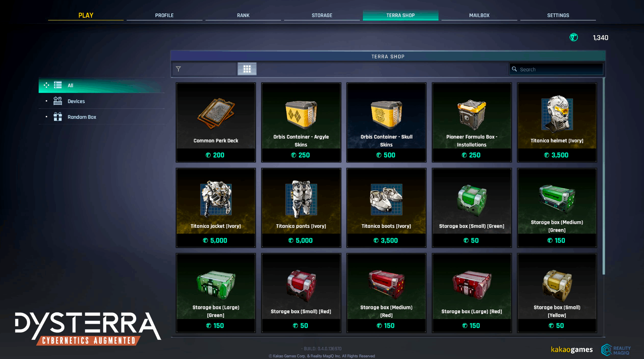
Task: Click the filter funnel icon
Action: pos(178,69)
